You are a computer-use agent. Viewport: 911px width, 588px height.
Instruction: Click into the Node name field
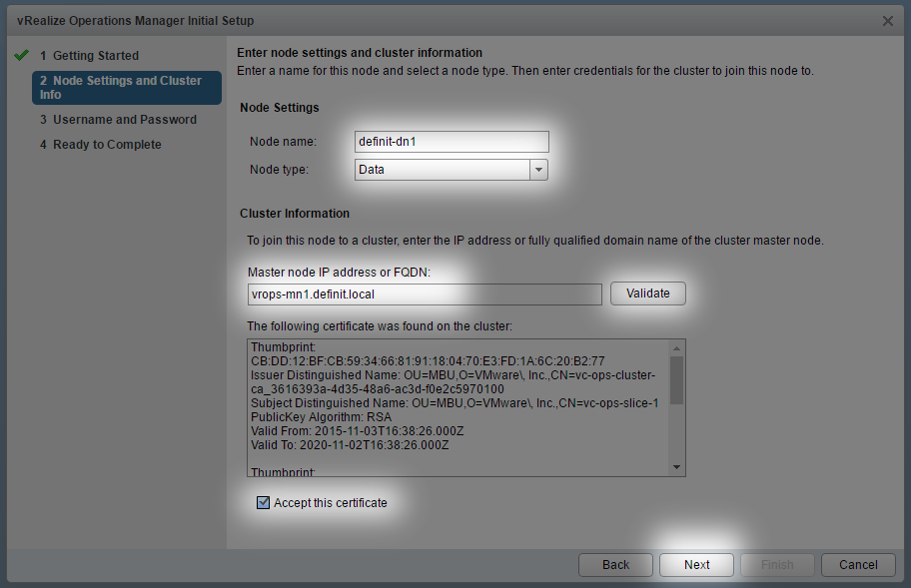click(452, 142)
